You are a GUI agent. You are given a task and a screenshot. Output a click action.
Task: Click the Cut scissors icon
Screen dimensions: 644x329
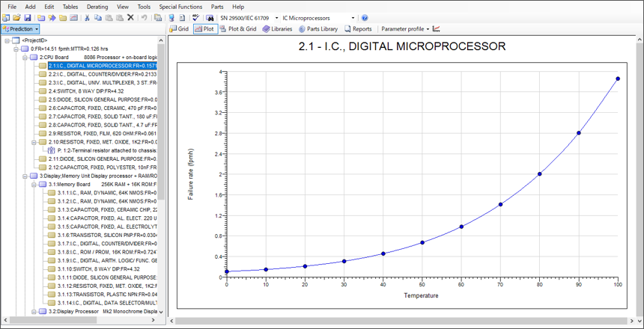88,18
